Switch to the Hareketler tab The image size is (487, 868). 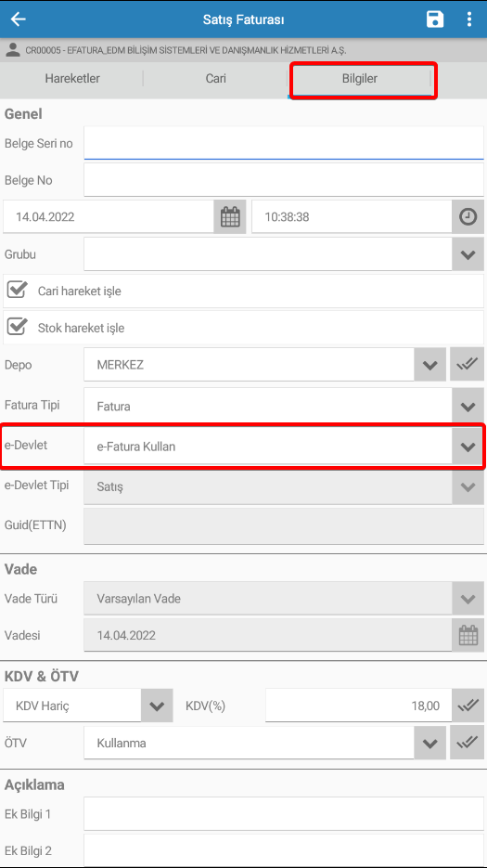pyautogui.click(x=72, y=79)
